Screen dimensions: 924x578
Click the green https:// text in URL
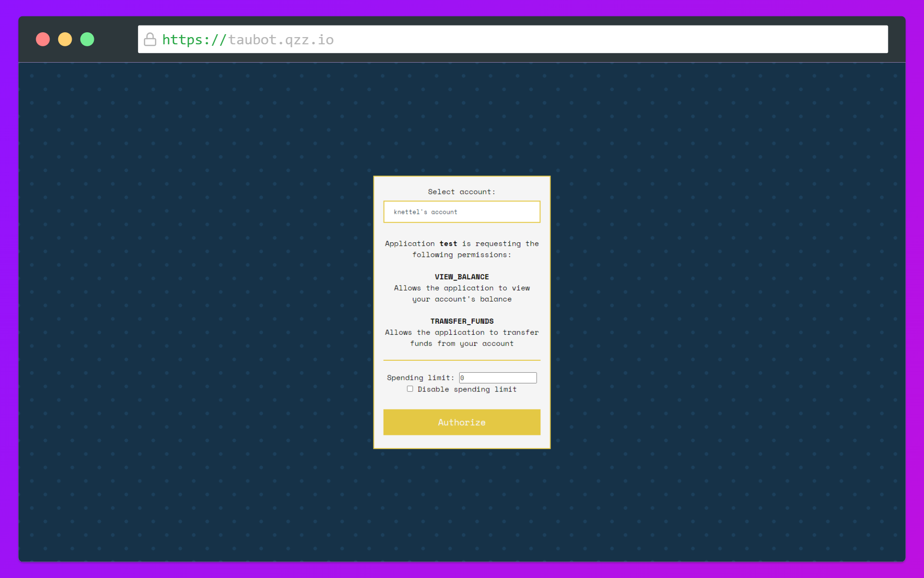pyautogui.click(x=194, y=39)
